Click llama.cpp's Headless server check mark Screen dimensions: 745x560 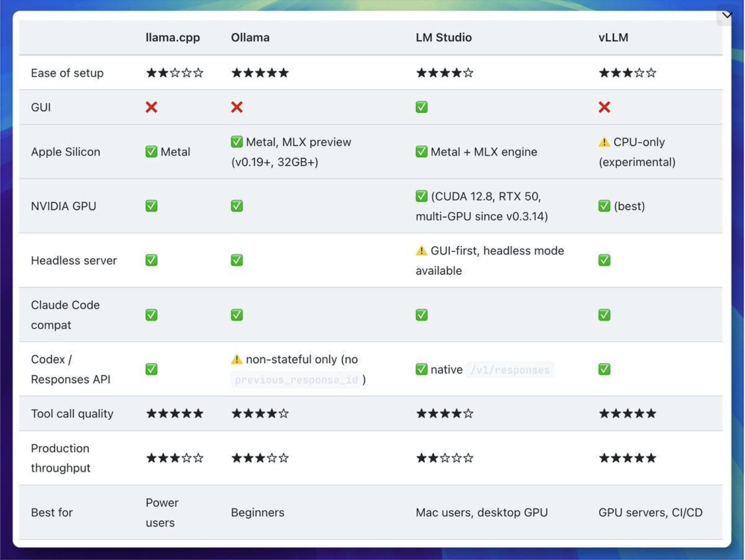pyautogui.click(x=151, y=260)
